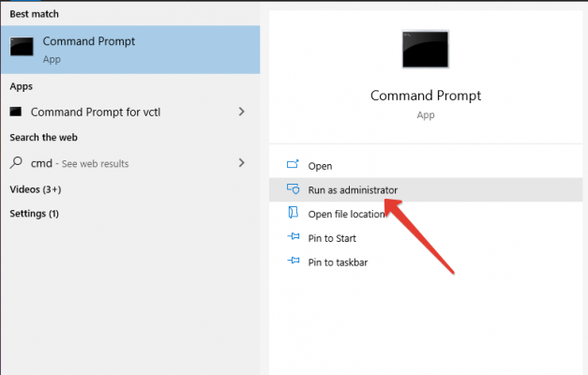Click the Open icon in the actions list
The image size is (588, 375).
[x=292, y=166]
